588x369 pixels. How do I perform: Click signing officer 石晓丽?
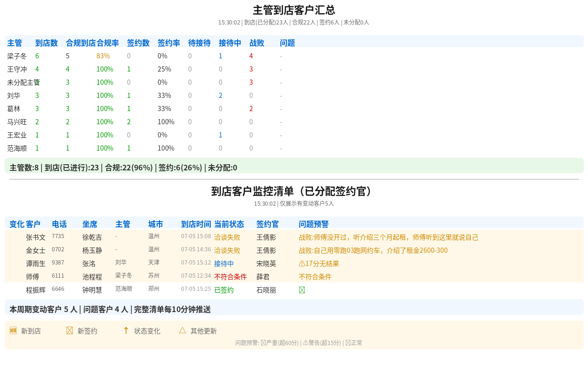click(x=266, y=290)
